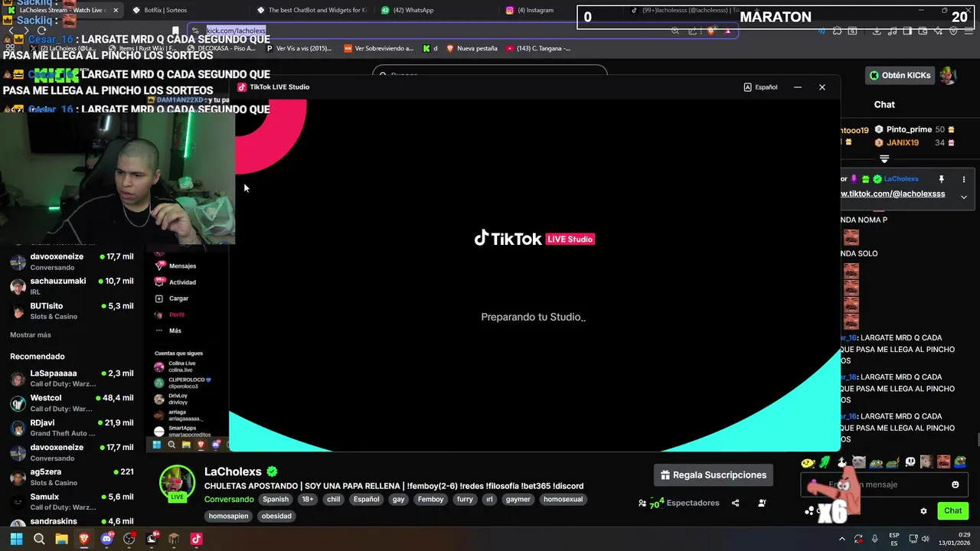Open Actividad in the TikTok sidebar
This screenshot has width=980, height=551.
point(176,282)
